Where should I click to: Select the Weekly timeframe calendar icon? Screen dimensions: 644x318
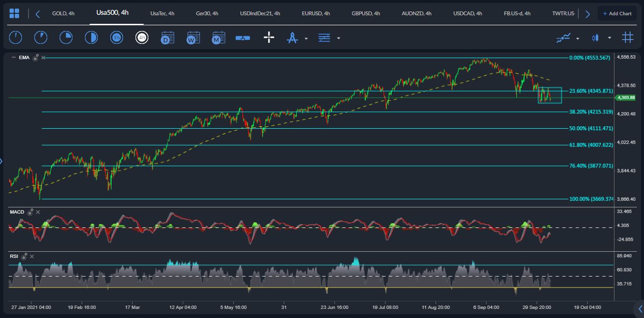pyautogui.click(x=193, y=38)
